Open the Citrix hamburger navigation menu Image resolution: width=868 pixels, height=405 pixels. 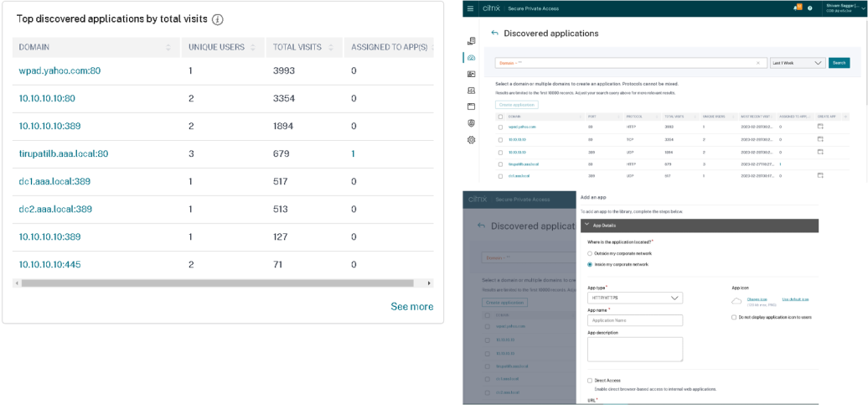(470, 8)
